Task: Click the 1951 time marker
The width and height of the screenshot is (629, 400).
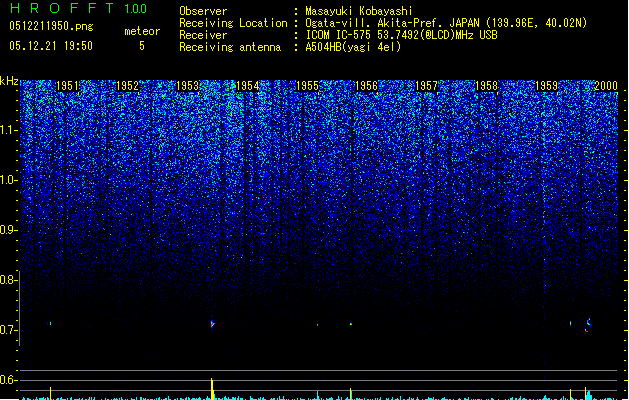Action: click(67, 86)
